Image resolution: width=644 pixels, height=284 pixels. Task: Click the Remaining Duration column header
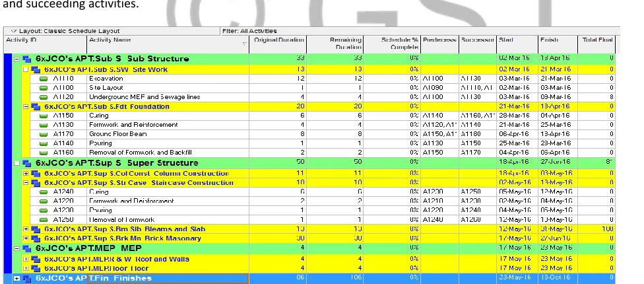pos(335,44)
